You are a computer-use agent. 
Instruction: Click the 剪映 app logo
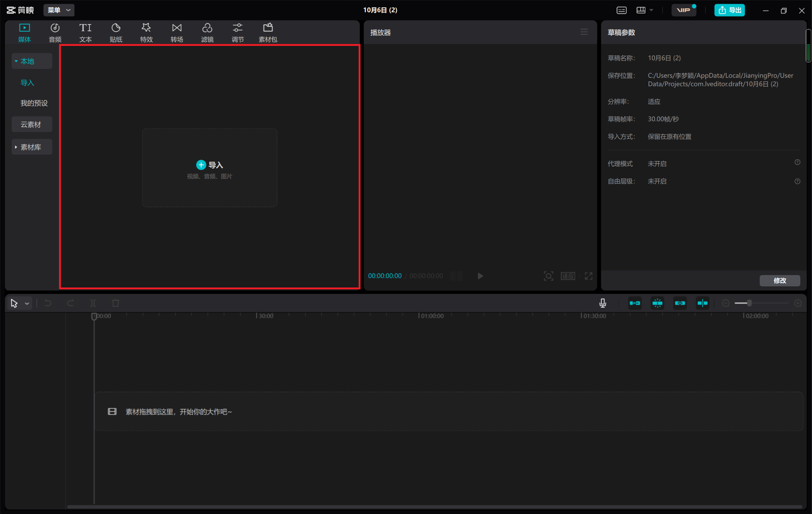tap(20, 10)
